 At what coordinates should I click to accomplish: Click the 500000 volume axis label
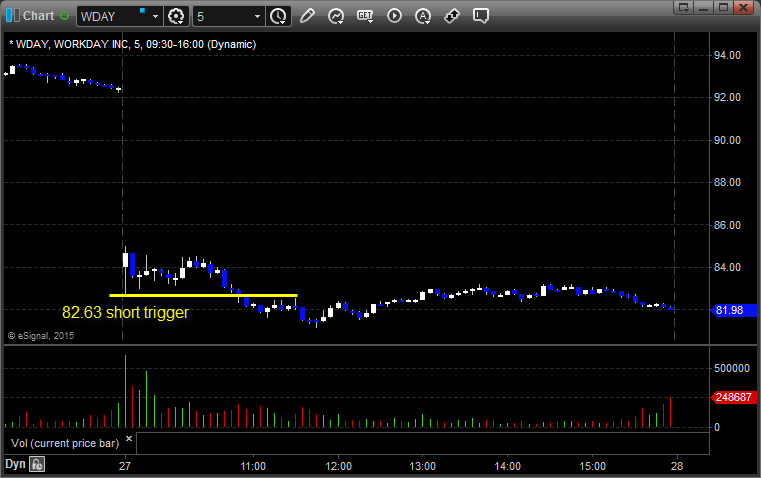pyautogui.click(x=731, y=368)
